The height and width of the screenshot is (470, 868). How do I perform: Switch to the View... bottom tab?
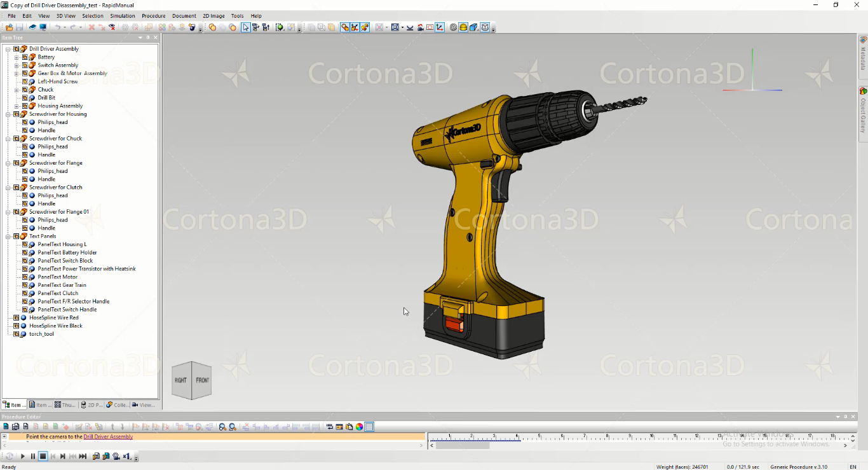[x=143, y=404]
